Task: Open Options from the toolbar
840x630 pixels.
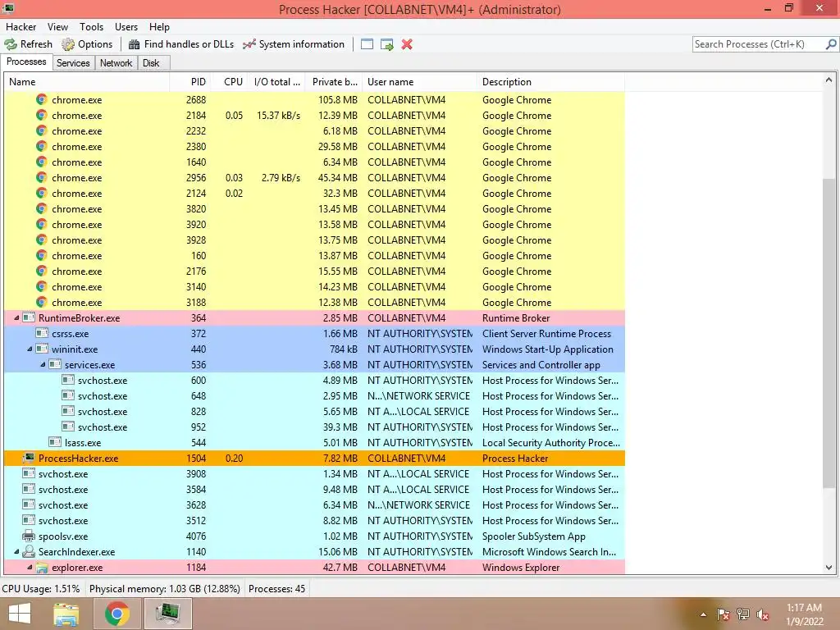Action: [87, 44]
